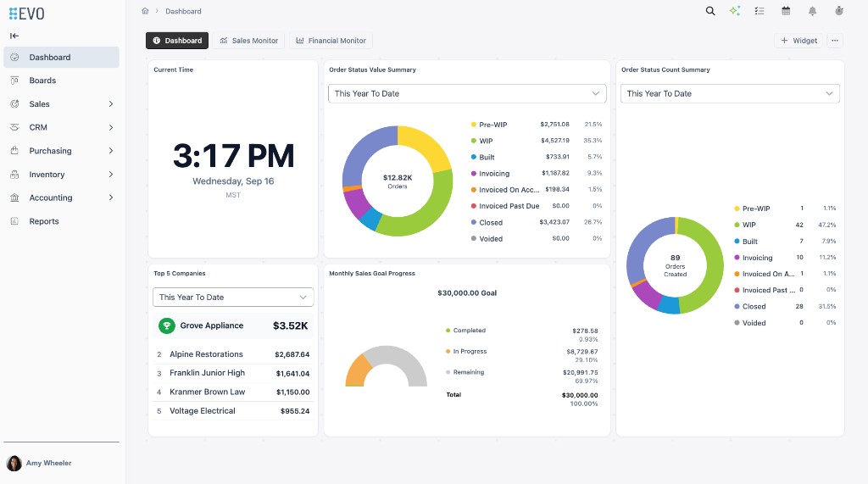This screenshot has width=868, height=484.
Task: Collapse the sidebar with arrow icon
Action: click(x=14, y=36)
